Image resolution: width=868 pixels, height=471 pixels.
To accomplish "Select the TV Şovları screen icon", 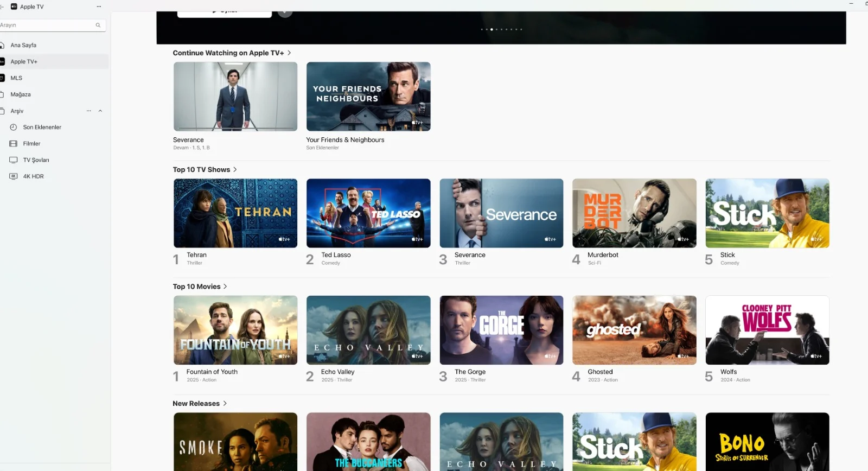I will tap(14, 160).
